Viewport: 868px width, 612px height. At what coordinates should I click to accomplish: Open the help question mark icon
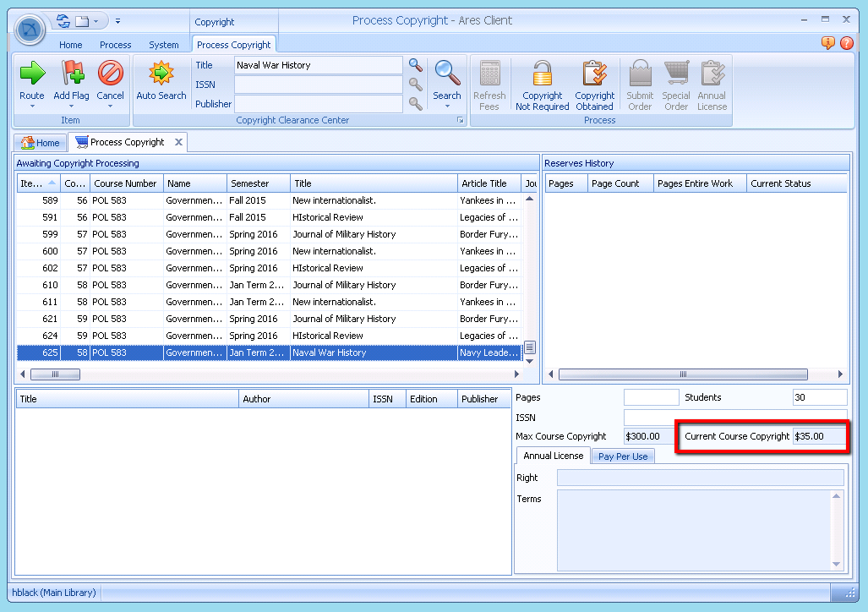click(x=846, y=43)
